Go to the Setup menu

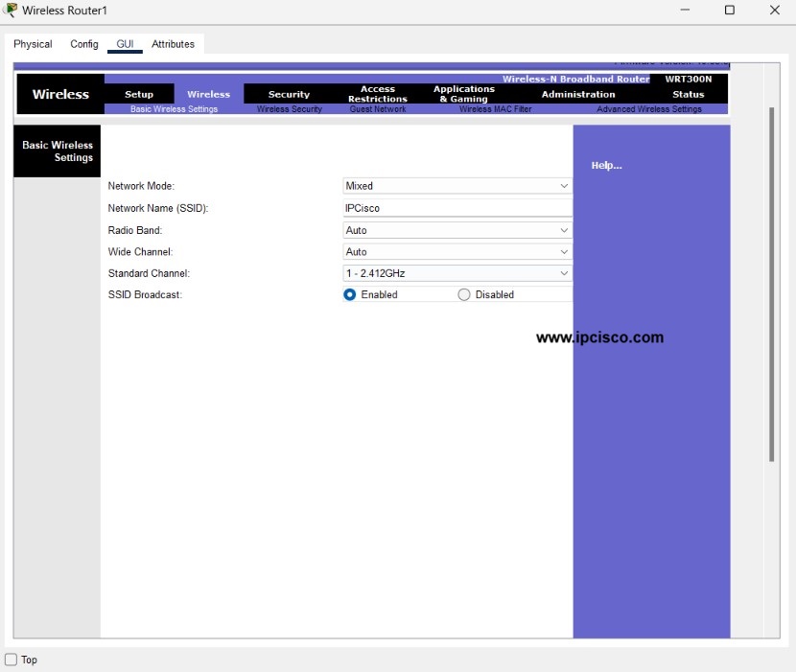pos(139,94)
